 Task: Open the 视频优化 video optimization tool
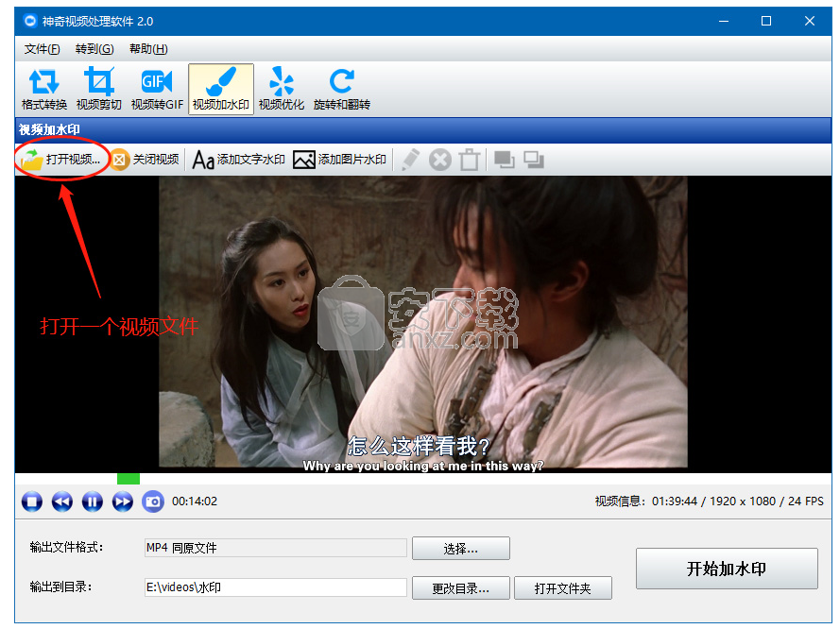pos(282,89)
